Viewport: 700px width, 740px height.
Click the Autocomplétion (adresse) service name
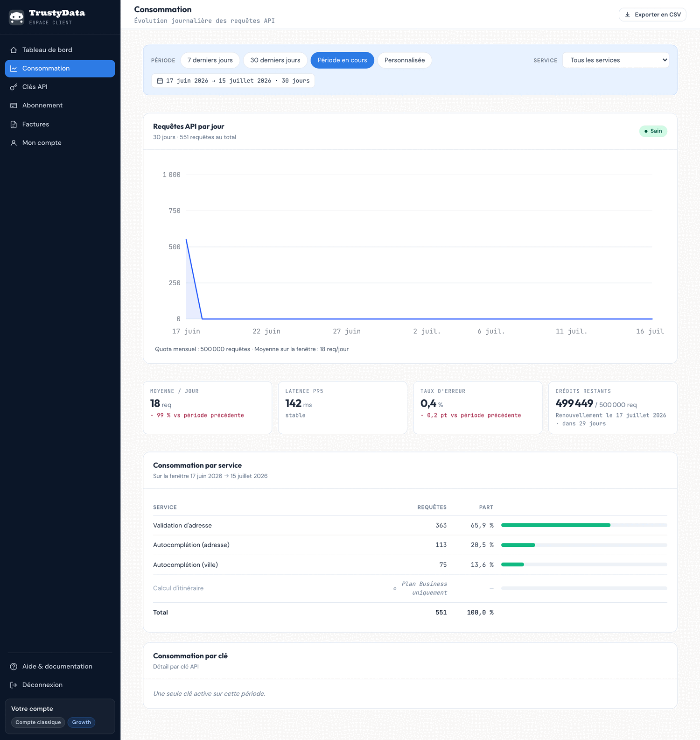point(191,545)
